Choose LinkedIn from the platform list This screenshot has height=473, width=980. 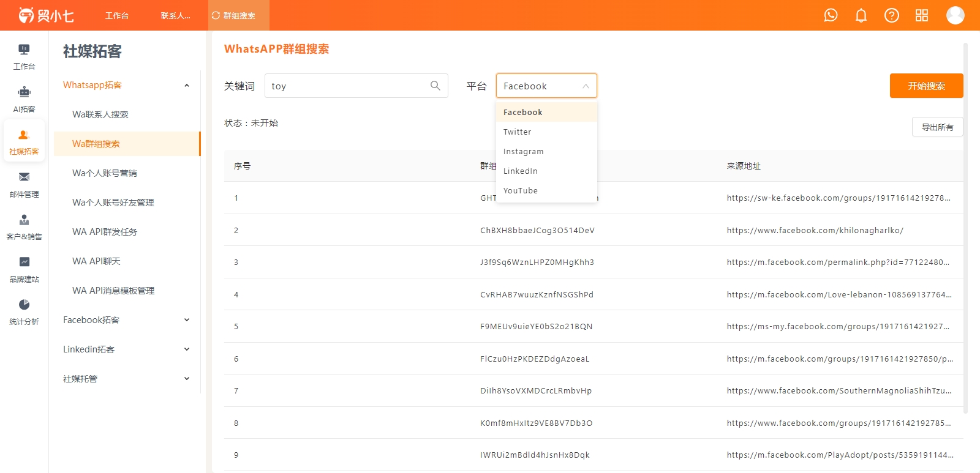[x=546, y=171]
